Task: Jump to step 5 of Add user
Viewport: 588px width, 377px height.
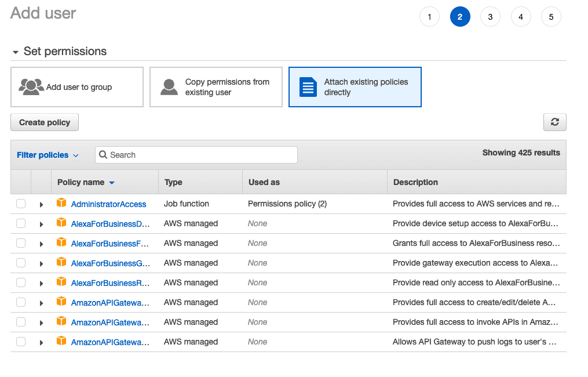Action: pyautogui.click(x=551, y=17)
